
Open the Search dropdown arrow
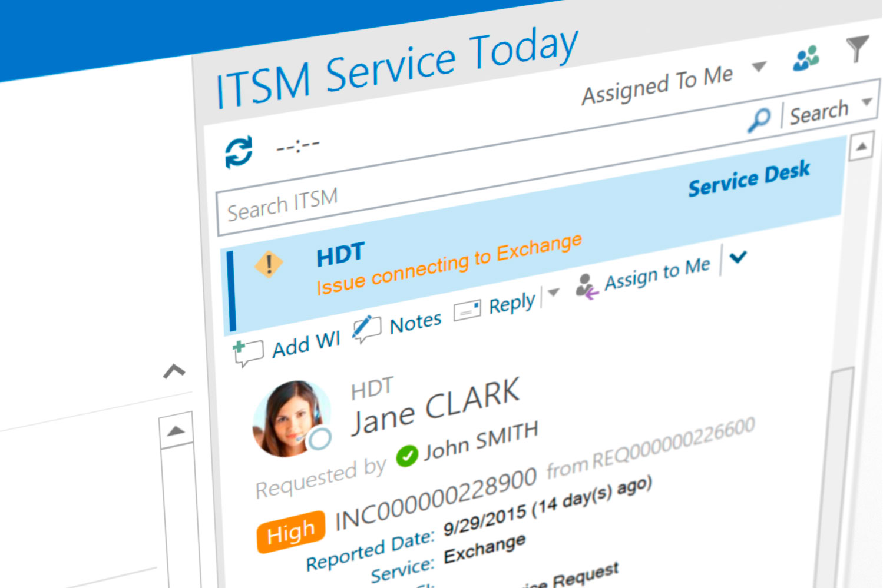click(x=867, y=101)
